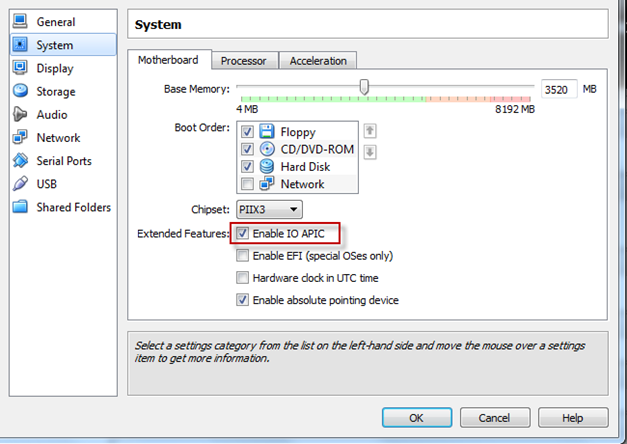Click the Cancel button
The width and height of the screenshot is (627, 444).
coord(495,418)
